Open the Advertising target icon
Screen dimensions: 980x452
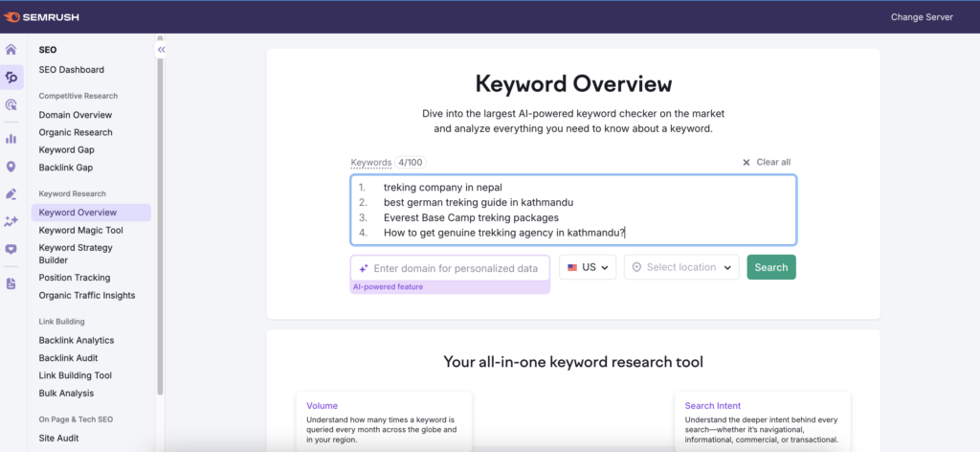click(x=11, y=104)
